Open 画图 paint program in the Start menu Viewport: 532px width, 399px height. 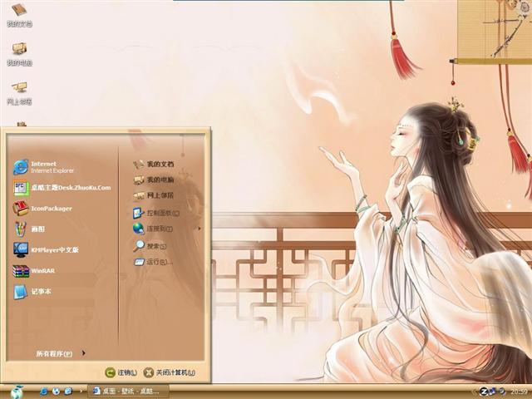point(29,229)
